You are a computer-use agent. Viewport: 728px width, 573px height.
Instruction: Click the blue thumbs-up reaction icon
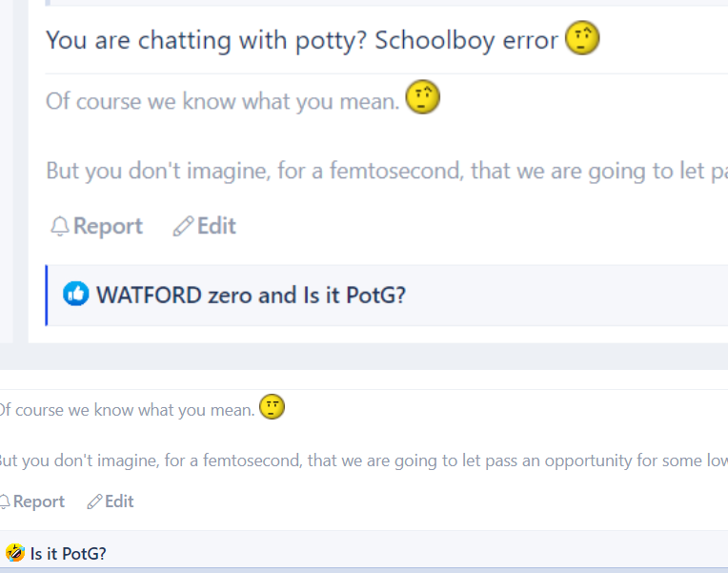(x=75, y=294)
